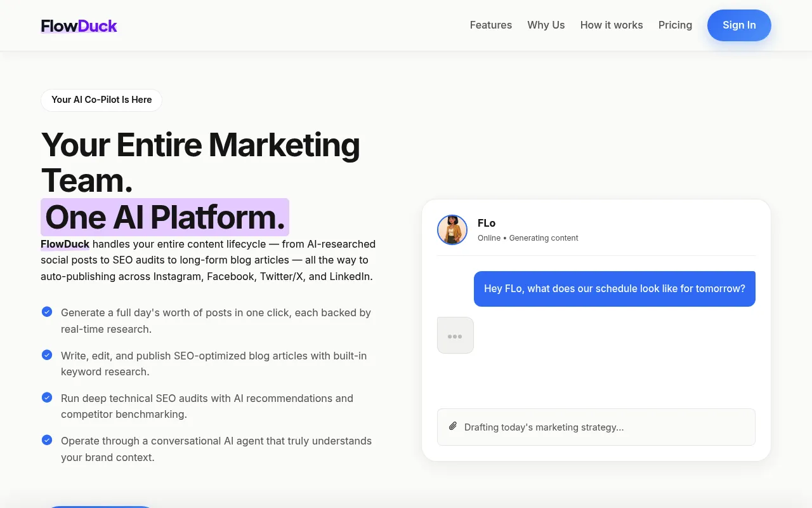Click check icon beside 'Generate a full day's worth'
This screenshot has height=508, width=812.
[x=47, y=312]
